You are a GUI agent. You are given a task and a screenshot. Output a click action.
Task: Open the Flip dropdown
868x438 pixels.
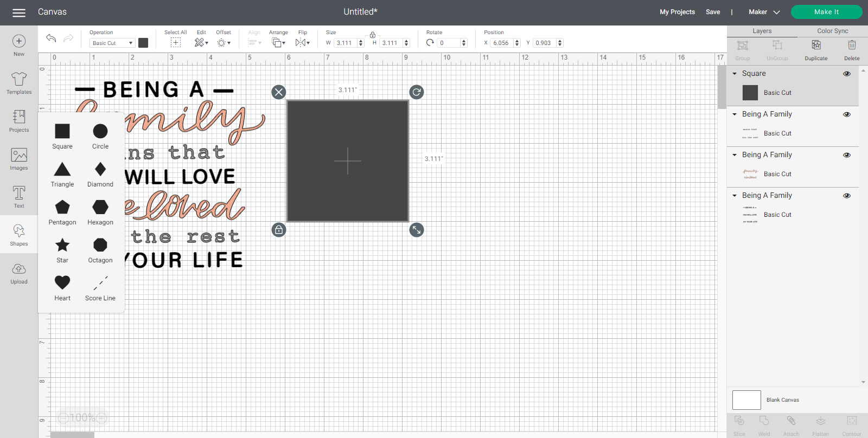[303, 42]
